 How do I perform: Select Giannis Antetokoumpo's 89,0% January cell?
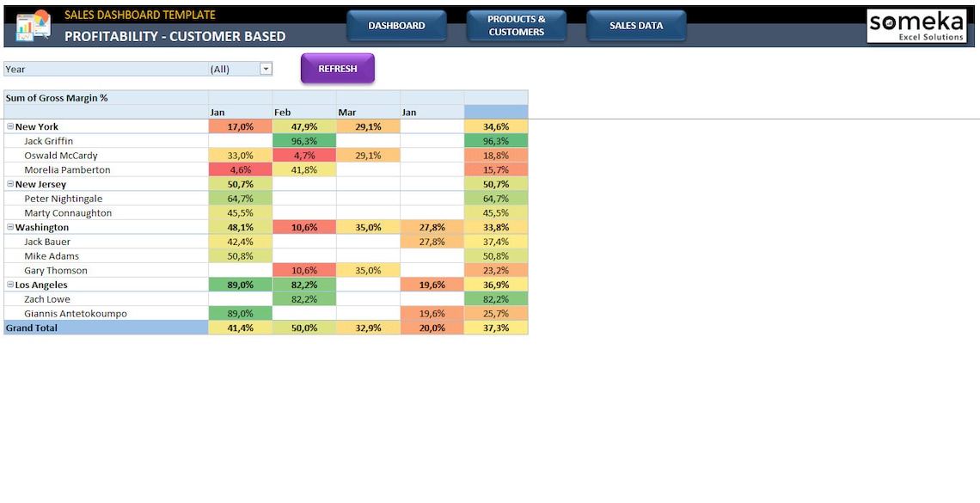pos(240,313)
